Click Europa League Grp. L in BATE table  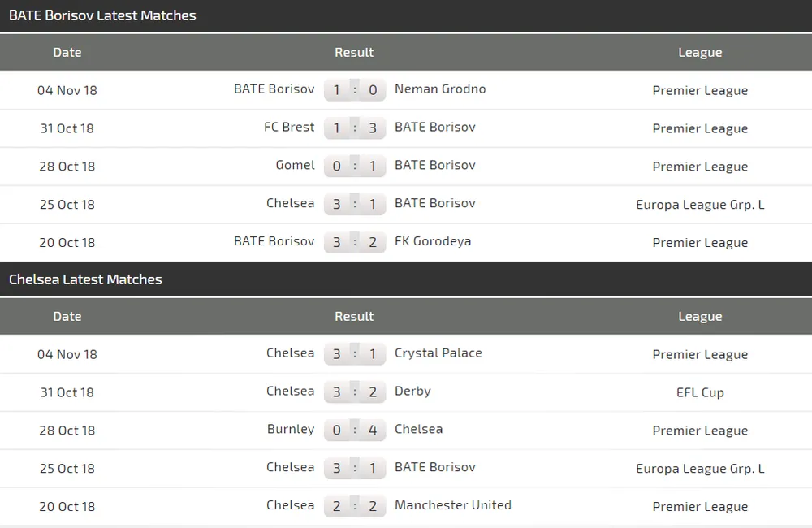(700, 205)
